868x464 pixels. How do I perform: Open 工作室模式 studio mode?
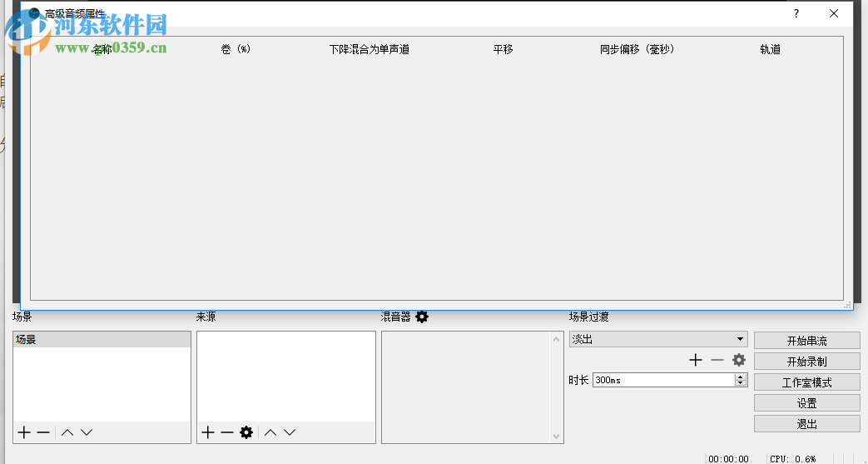(807, 382)
